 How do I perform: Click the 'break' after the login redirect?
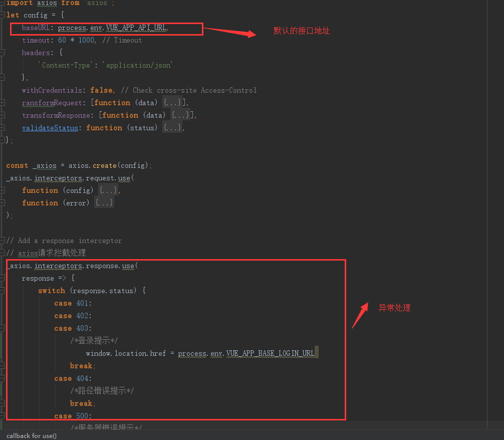81,366
